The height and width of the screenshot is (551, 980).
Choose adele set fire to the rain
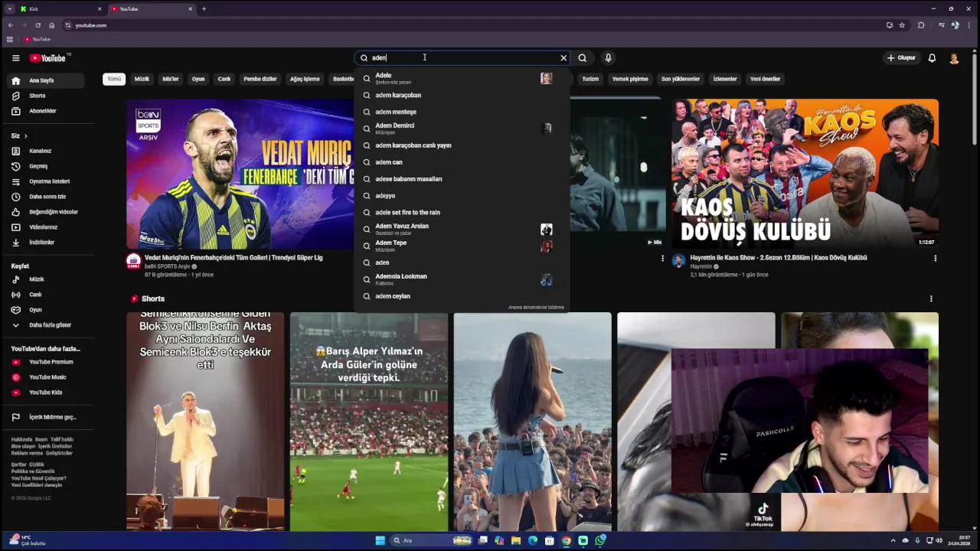coord(462,212)
